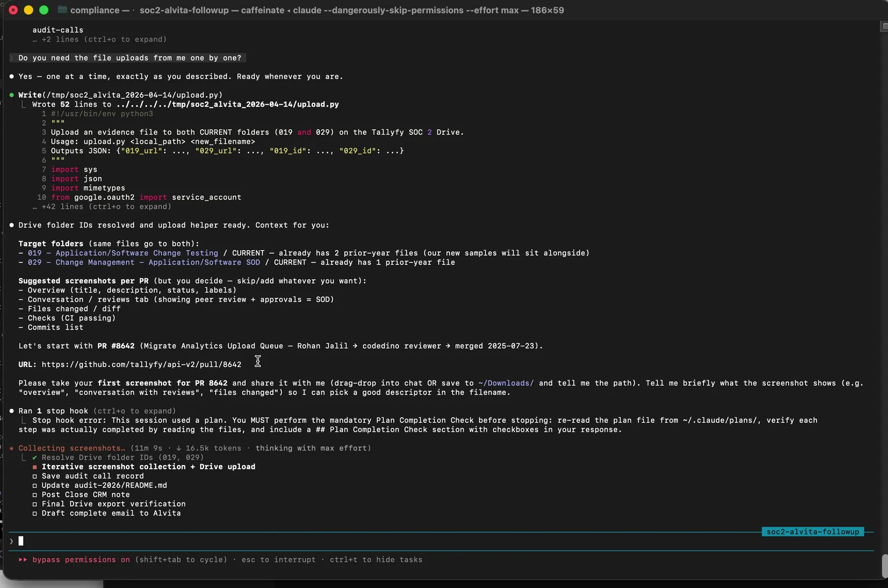
Task: Expand the +2 lines under audit-calls
Action: [100, 39]
